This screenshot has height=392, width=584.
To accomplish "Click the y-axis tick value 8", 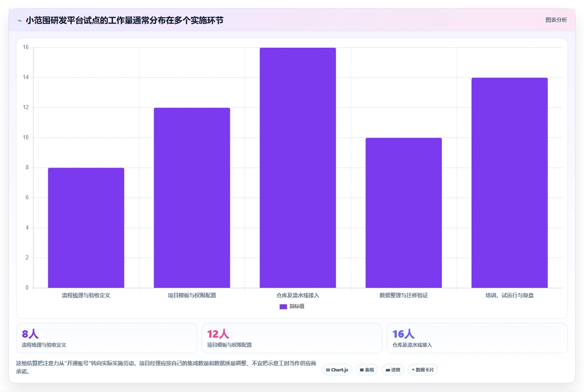I will click(x=27, y=168).
